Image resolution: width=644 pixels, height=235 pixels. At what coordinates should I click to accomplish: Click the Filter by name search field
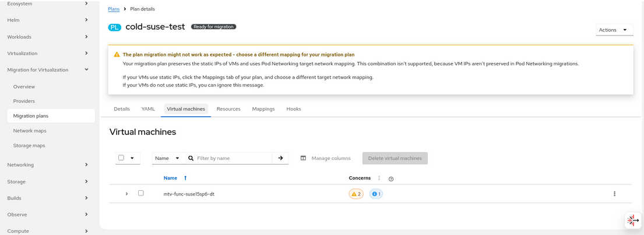click(233, 158)
